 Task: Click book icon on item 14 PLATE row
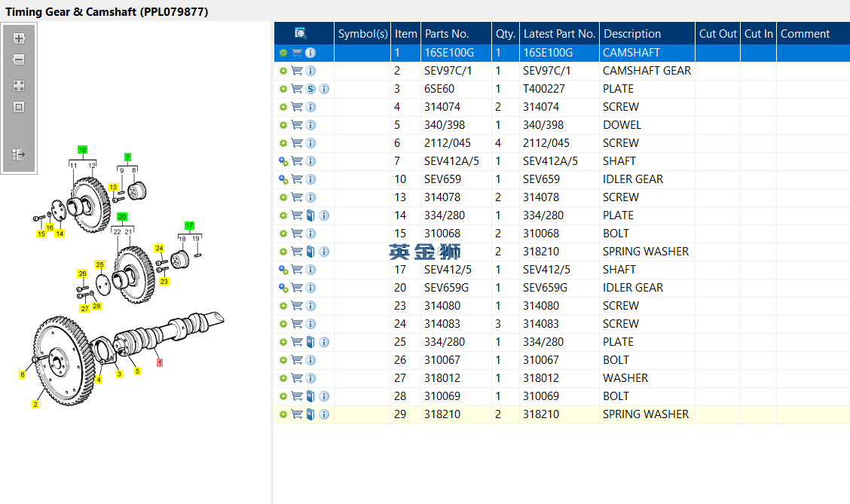(x=310, y=215)
